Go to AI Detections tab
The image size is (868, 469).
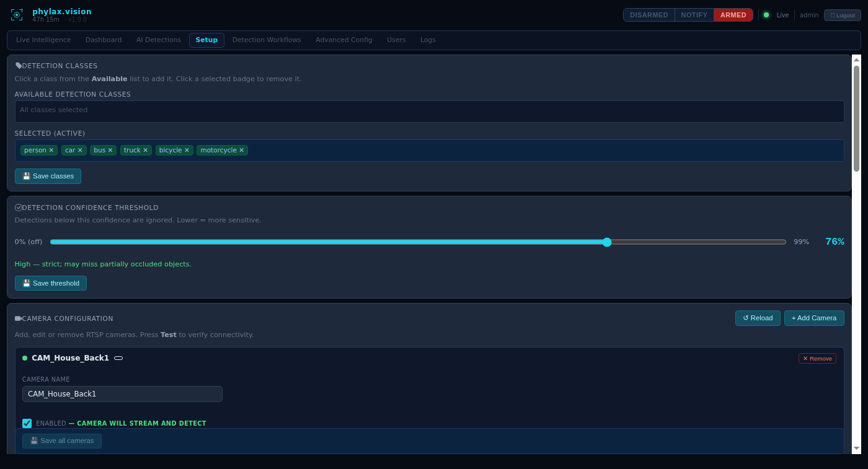(159, 40)
